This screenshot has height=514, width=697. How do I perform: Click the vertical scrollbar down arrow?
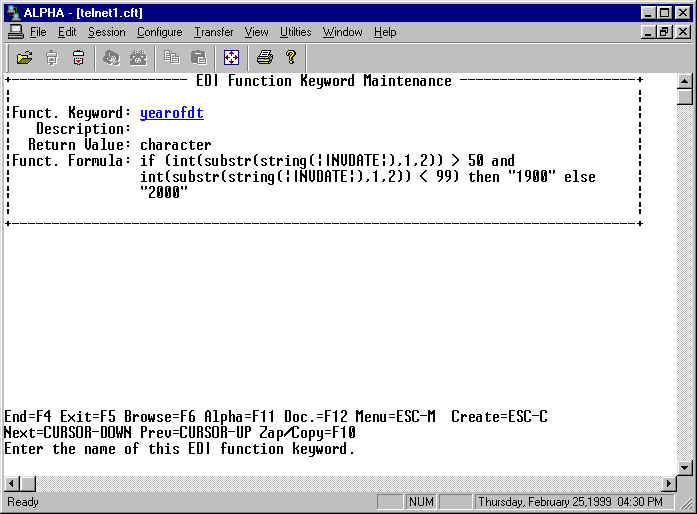click(685, 467)
